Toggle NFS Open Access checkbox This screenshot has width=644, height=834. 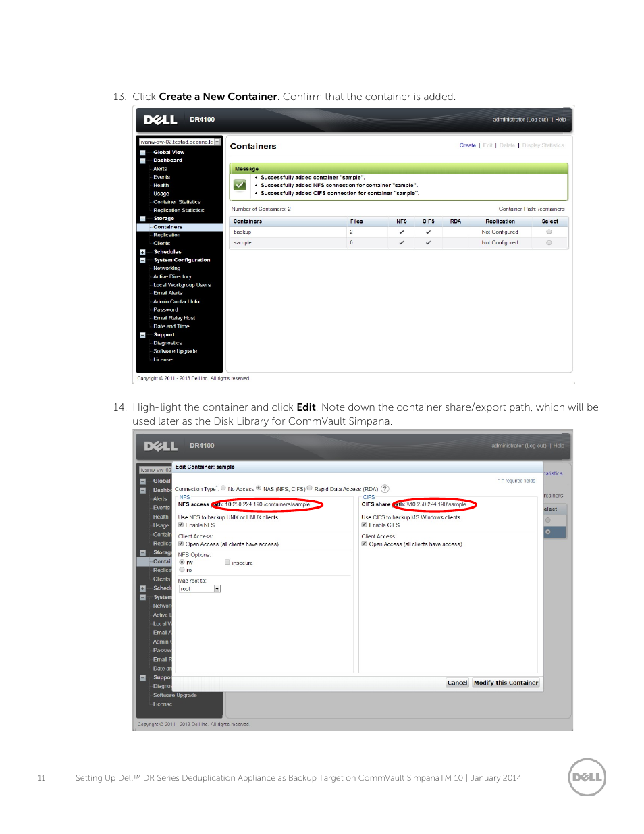coord(181,544)
